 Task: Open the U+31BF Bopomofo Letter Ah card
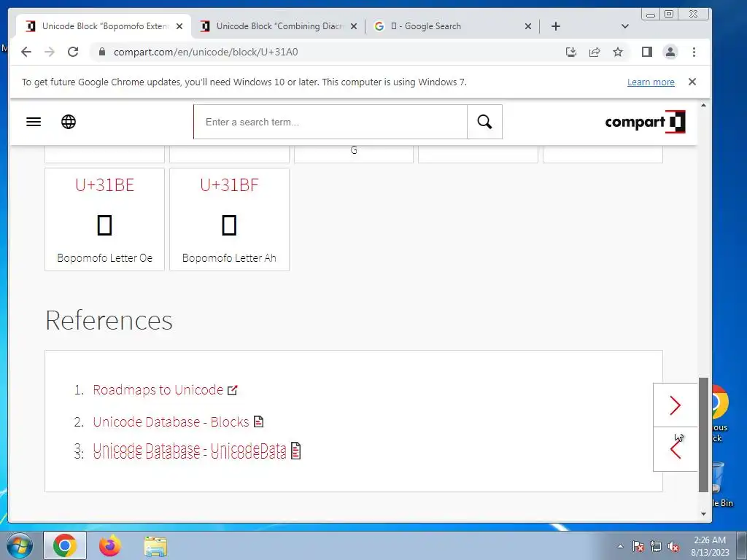[229, 219]
